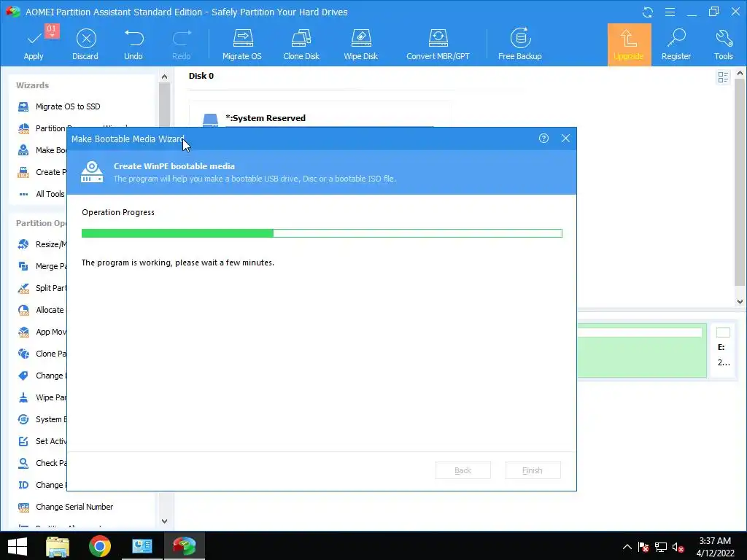Select Change Label with the tag icon

click(42, 376)
